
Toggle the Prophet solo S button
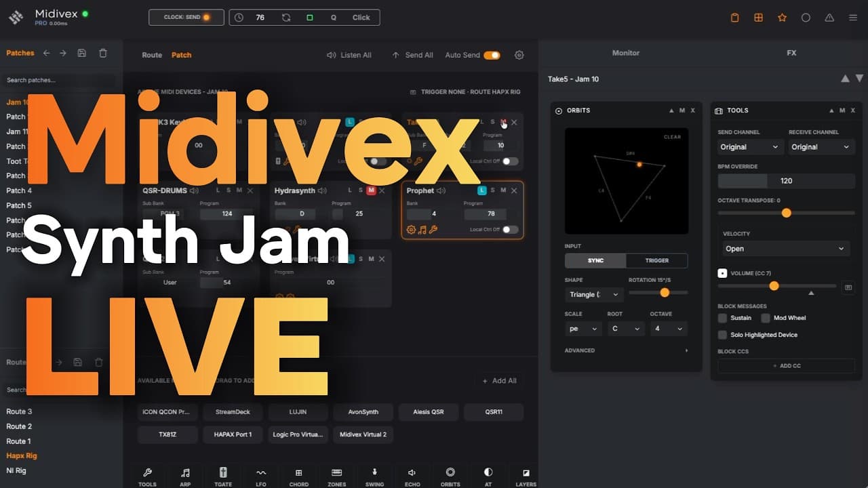(492, 190)
